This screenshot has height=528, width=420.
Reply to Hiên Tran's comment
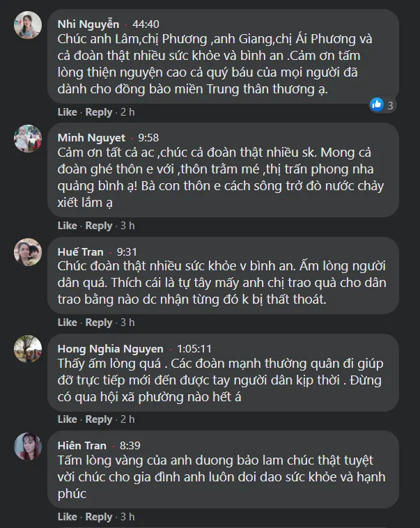pyautogui.click(x=98, y=517)
